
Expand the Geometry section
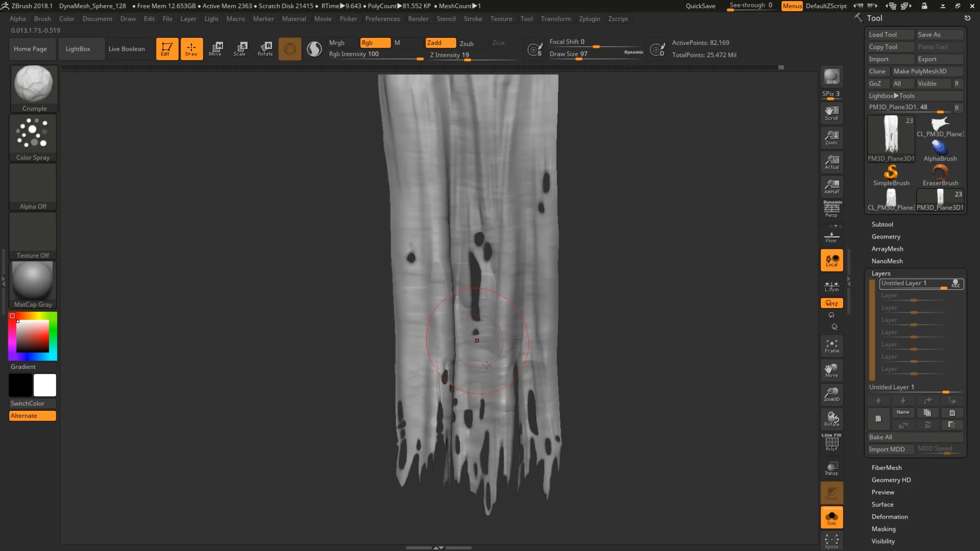886,236
